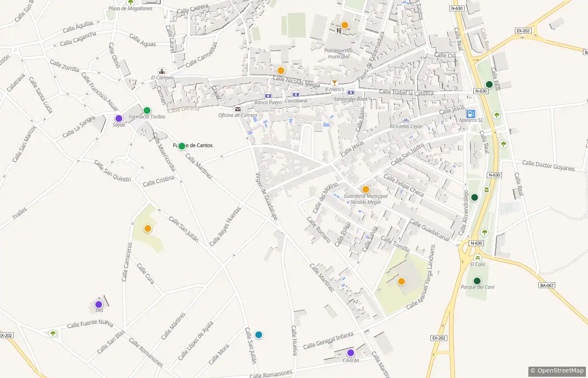Select the Santander Bank icon
Image resolution: width=588 pixels, height=378 pixels.
pos(351,92)
